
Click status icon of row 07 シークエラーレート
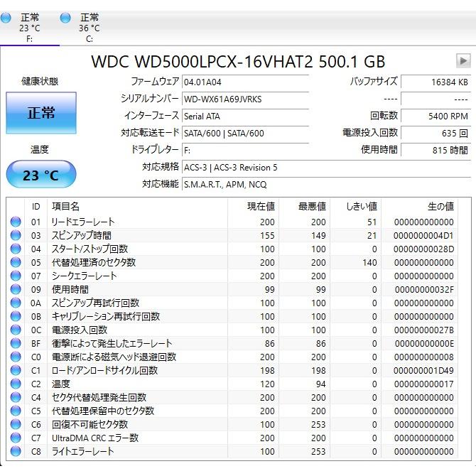click(x=16, y=276)
